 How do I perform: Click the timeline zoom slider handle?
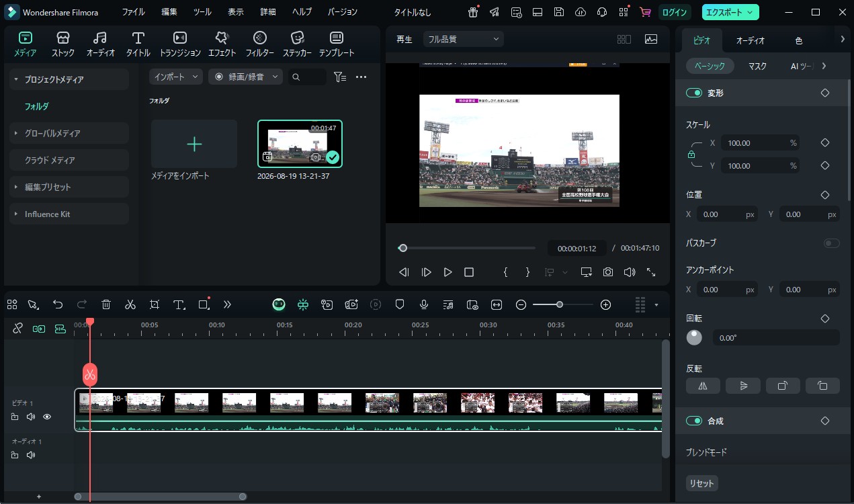[559, 304]
